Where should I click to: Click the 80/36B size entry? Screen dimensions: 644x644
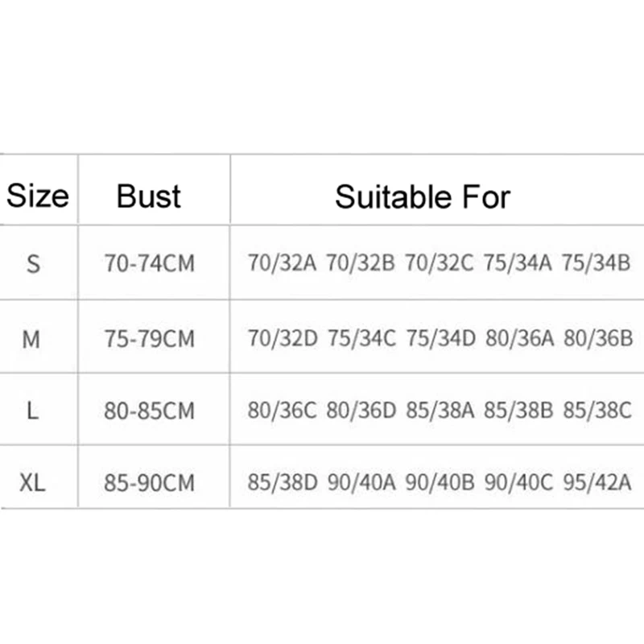pos(598,338)
